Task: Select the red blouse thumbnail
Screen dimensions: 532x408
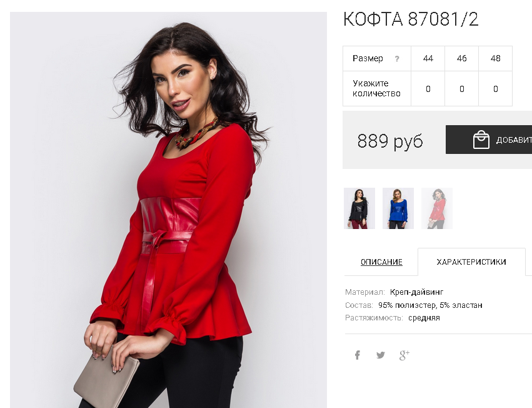Action: [x=436, y=208]
